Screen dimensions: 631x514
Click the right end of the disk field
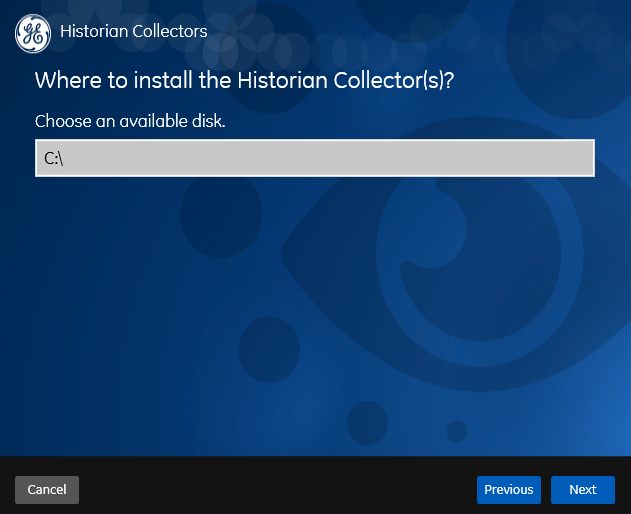click(579, 158)
